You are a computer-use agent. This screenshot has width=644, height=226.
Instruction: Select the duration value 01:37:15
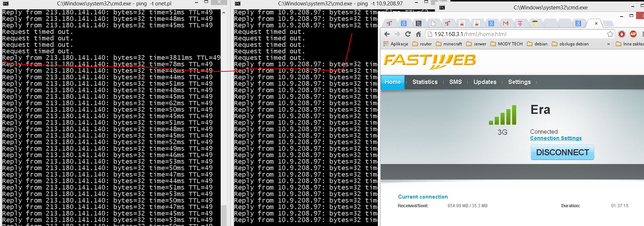click(619, 206)
